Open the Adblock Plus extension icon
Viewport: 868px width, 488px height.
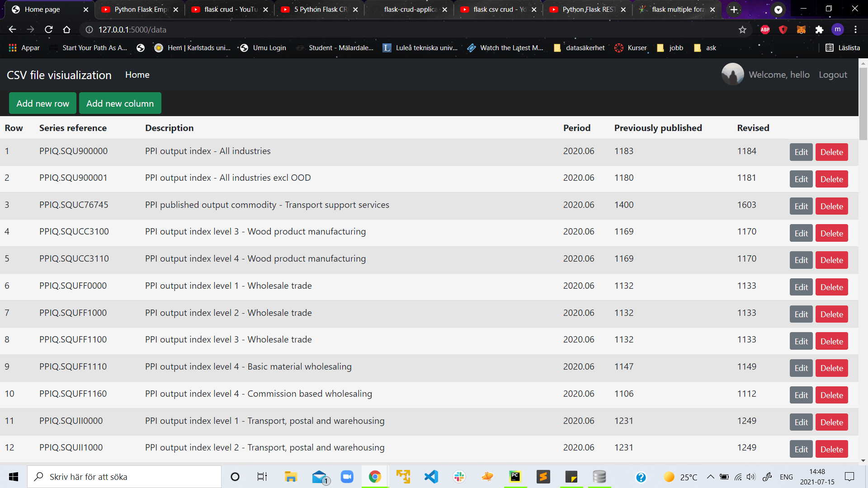click(765, 29)
